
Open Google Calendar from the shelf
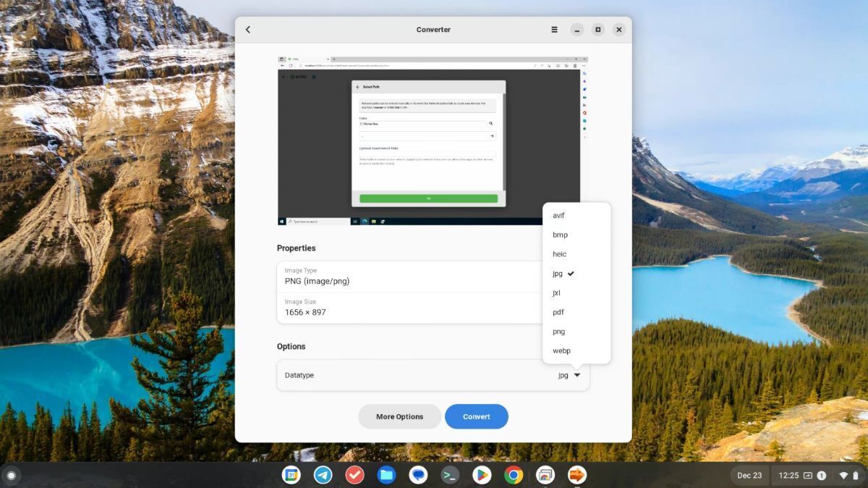tap(292, 475)
